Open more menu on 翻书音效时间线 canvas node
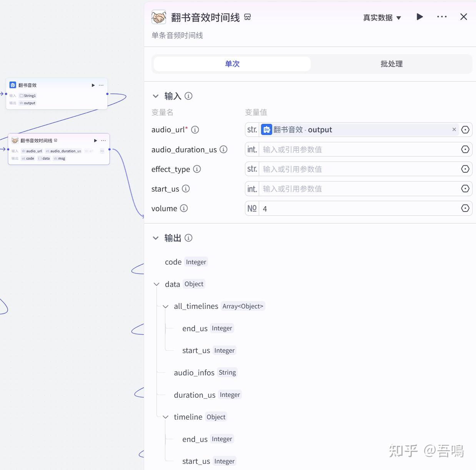The image size is (476, 470). (103, 141)
